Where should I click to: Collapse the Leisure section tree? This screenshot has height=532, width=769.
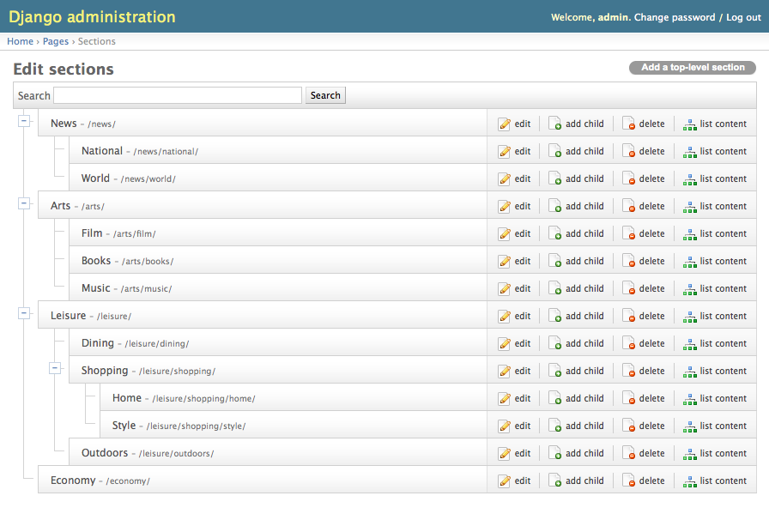(x=24, y=313)
